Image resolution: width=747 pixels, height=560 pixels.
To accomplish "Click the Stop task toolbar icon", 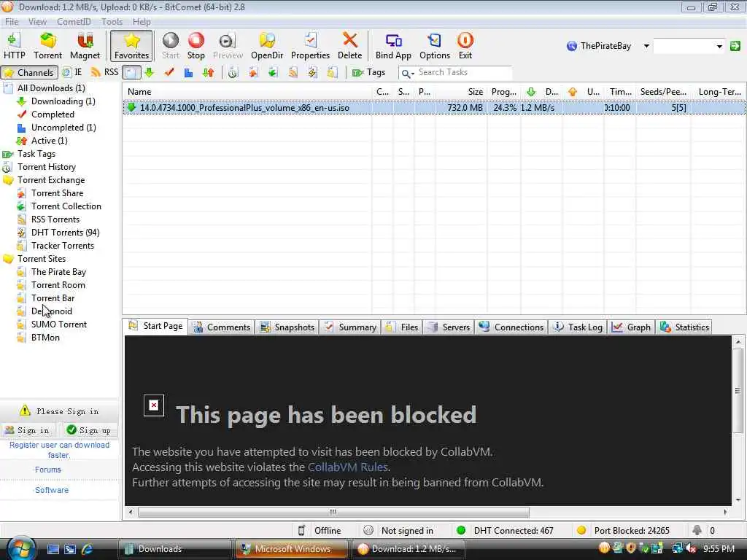I will [x=196, y=46].
